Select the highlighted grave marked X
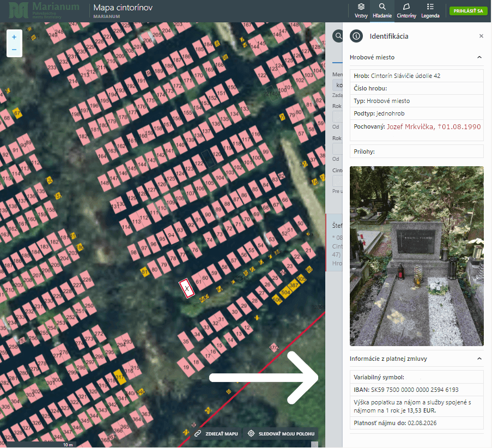Screen dimensions: 492x448 click(187, 288)
